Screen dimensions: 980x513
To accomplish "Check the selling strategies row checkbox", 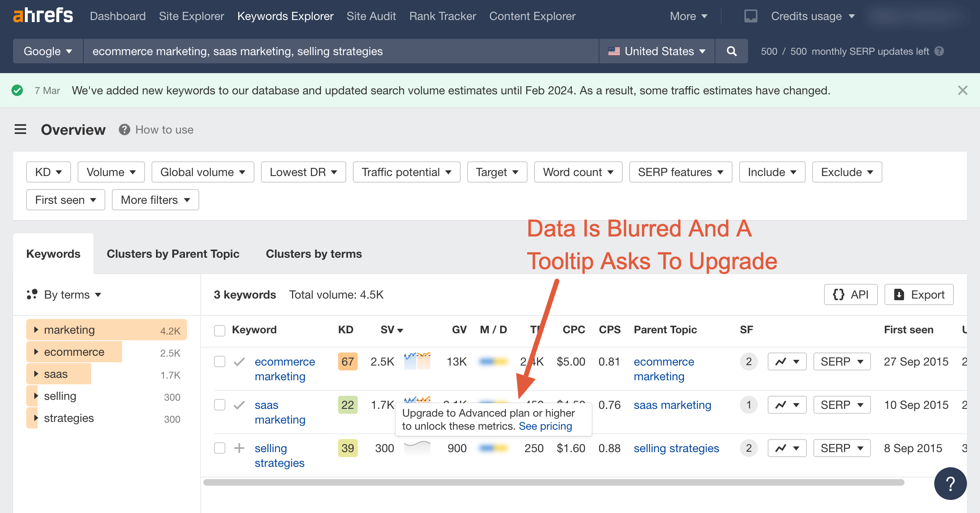I will pyautogui.click(x=220, y=448).
